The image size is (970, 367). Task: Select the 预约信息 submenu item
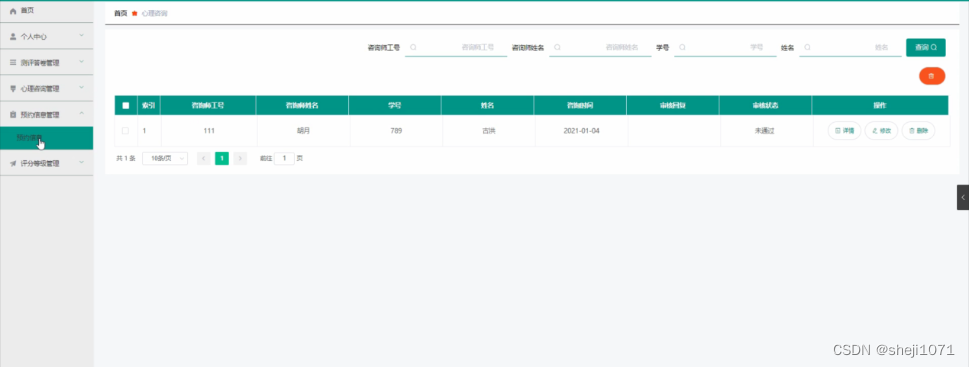click(x=46, y=138)
